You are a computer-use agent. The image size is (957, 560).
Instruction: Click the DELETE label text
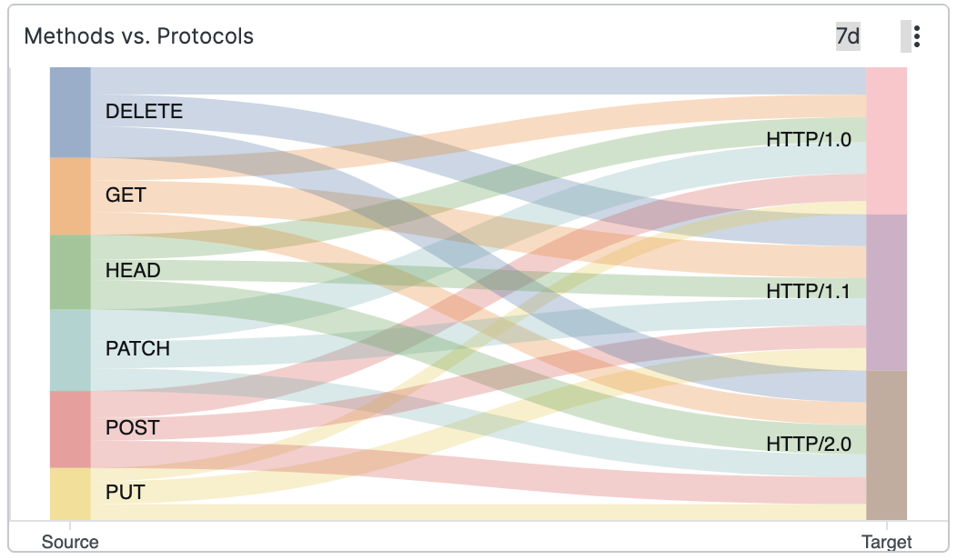144,112
